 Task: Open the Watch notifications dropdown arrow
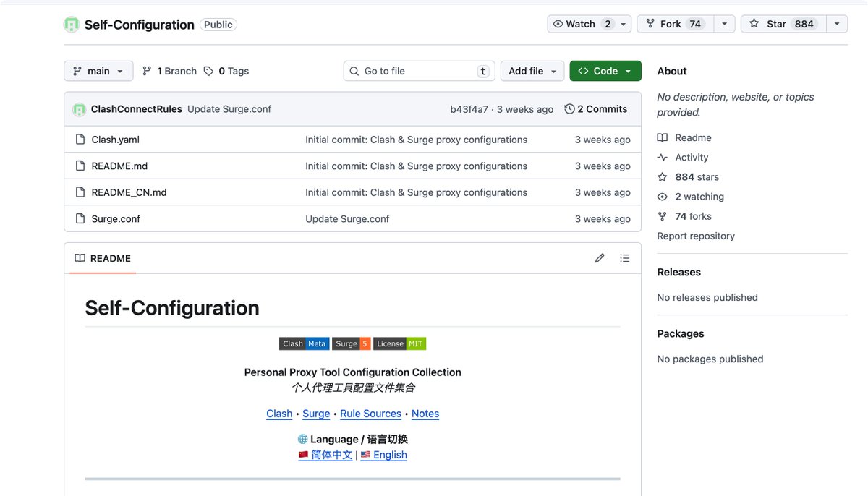coord(624,24)
